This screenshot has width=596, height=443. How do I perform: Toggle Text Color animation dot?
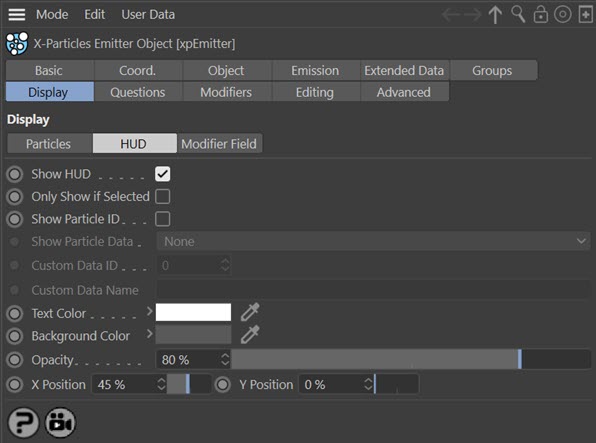click(x=15, y=313)
